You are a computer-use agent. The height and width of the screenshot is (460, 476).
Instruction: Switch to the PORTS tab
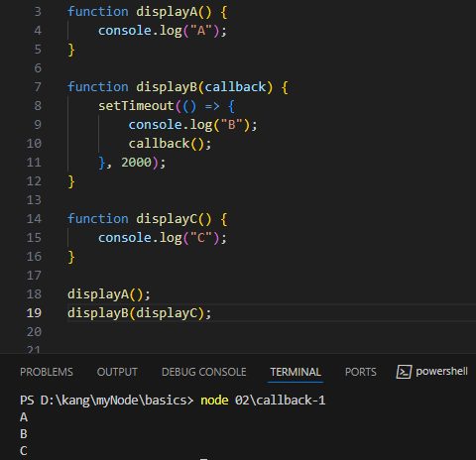361,372
